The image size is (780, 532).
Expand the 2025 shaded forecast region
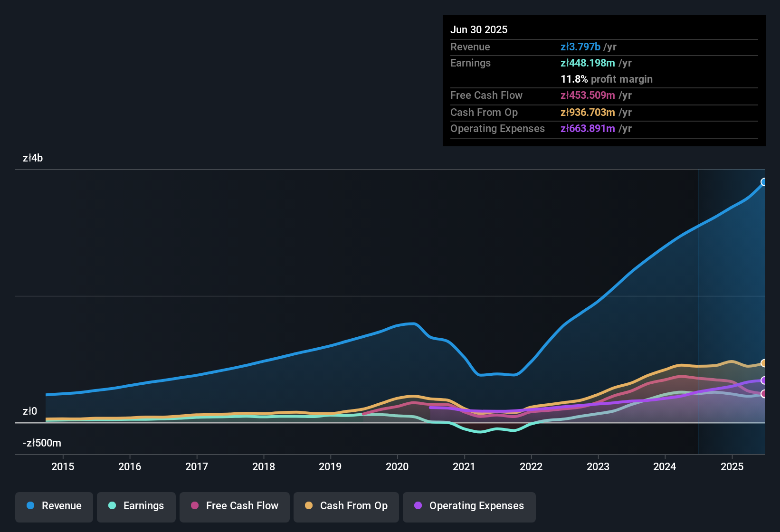(x=732, y=309)
